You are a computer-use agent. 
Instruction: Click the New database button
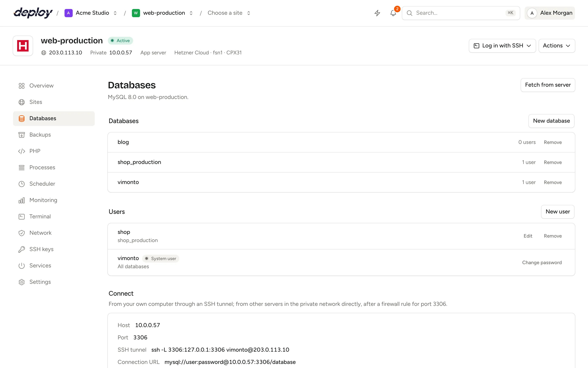[551, 121]
